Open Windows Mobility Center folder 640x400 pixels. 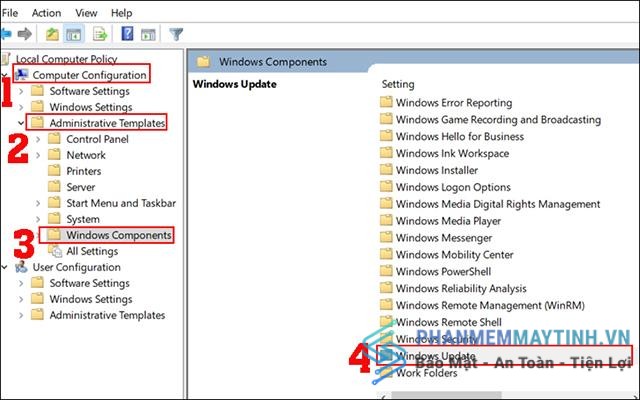point(454,255)
